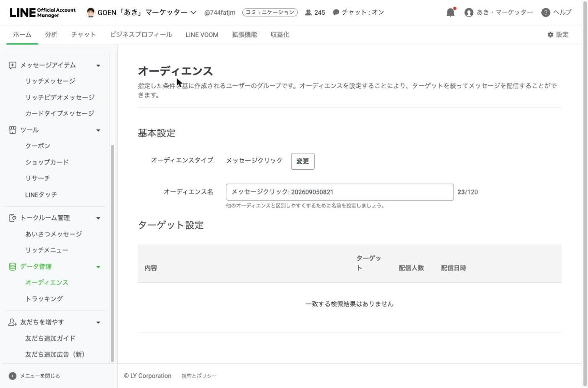Open 友だち追加ガイド in the sidebar

[x=50, y=338]
